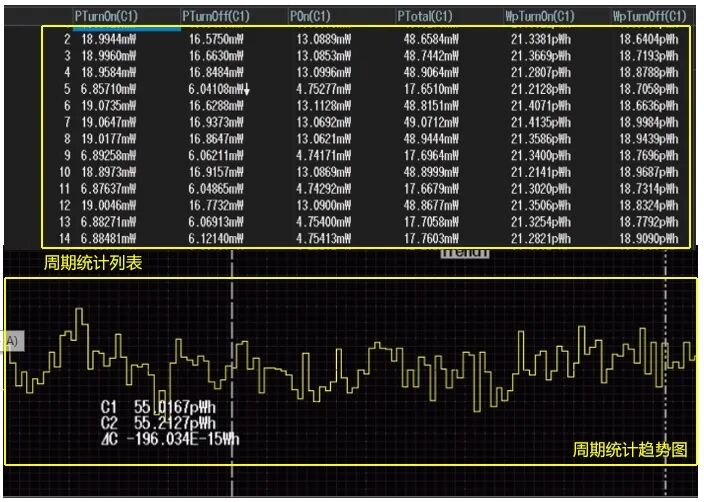Image resolution: width=704 pixels, height=502 pixels.
Task: Click the ΔC -196.034E-15Wh readout
Action: [x=170, y=439]
